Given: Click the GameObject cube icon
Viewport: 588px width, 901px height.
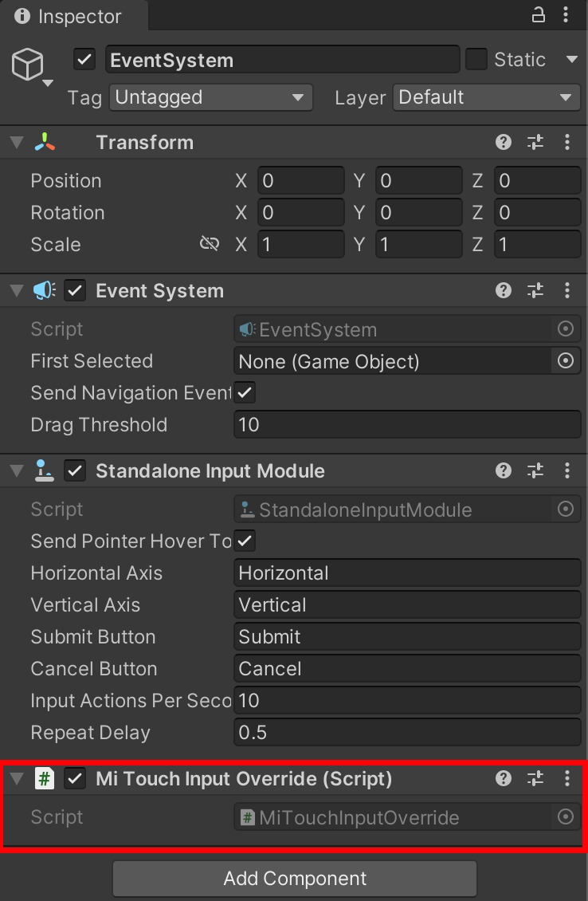Looking at the screenshot, I should pos(28,65).
